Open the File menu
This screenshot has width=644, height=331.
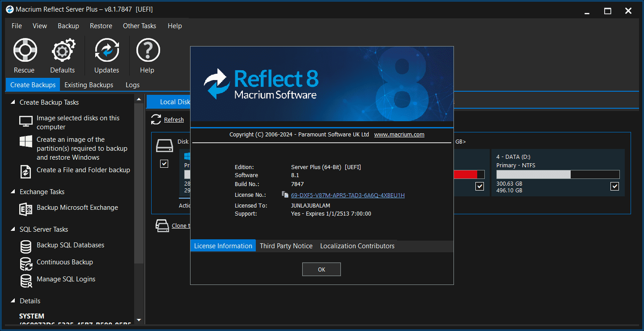(x=17, y=26)
